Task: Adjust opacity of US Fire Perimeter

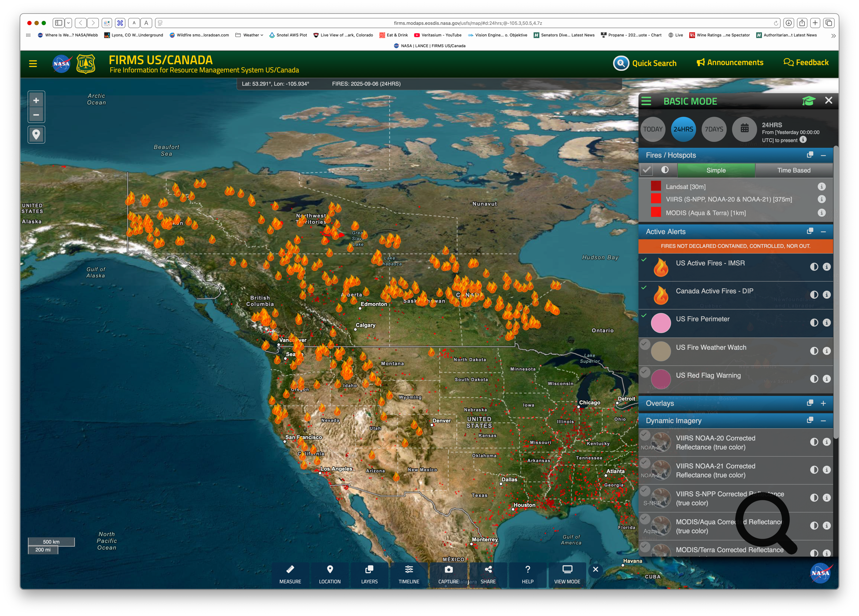Action: tap(814, 323)
